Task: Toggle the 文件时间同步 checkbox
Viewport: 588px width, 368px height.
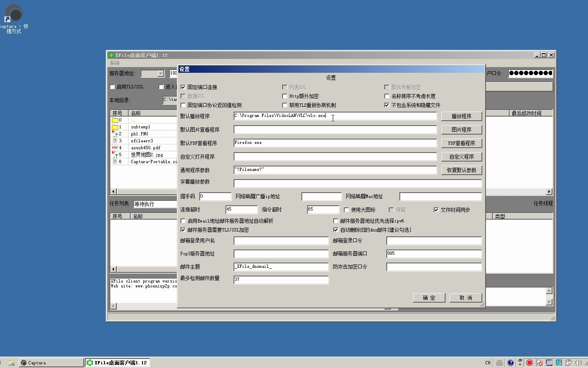Action: (x=436, y=210)
